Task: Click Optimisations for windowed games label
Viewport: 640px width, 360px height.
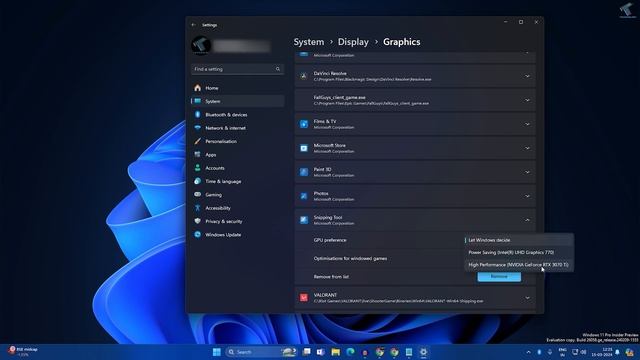Action: point(350,258)
